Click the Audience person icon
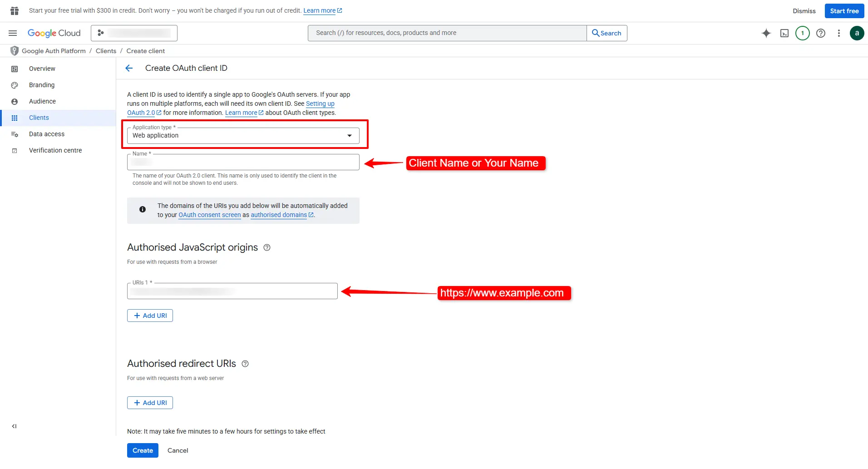The image size is (868, 469). [x=15, y=102]
